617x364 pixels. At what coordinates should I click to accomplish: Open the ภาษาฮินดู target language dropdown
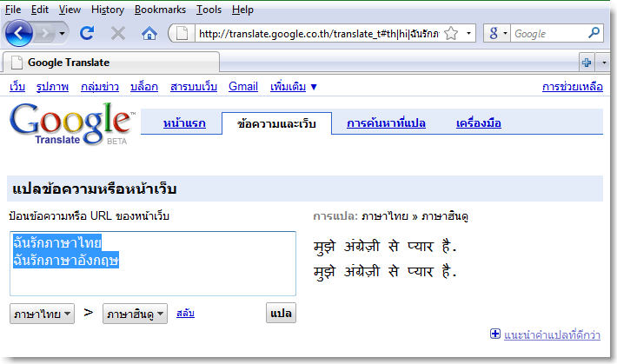click(135, 314)
